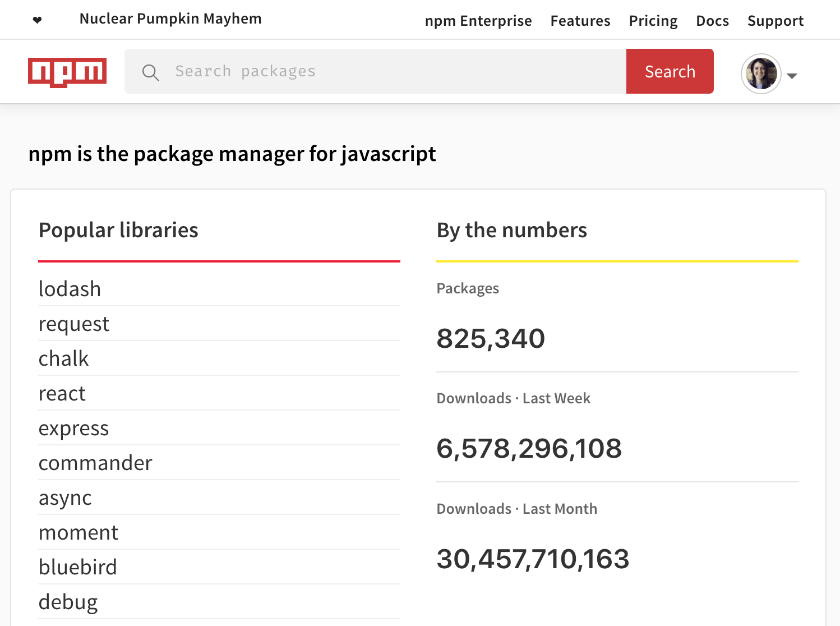Click the Nuclear Pumpkin Mayhem text
The width and height of the screenshot is (840, 626).
[x=170, y=19]
